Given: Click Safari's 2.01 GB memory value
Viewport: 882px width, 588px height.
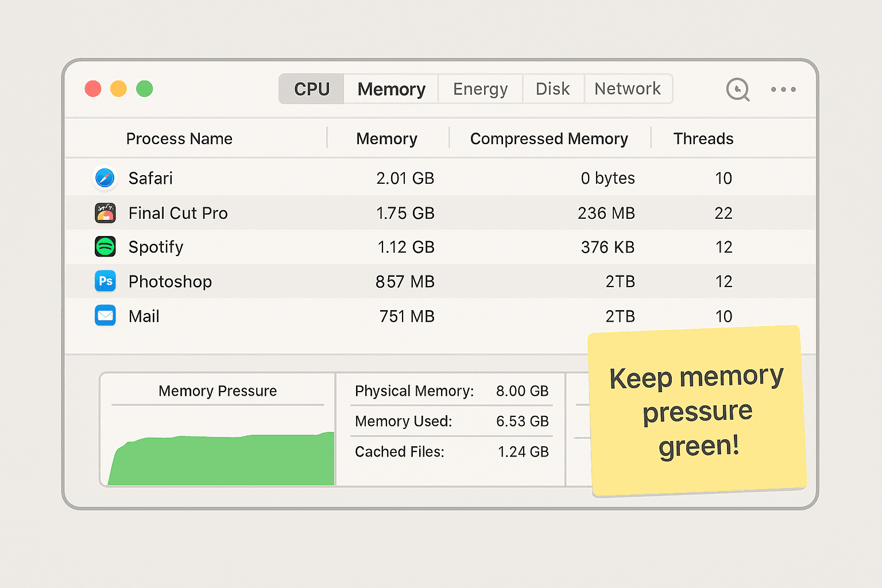Looking at the screenshot, I should [x=405, y=179].
